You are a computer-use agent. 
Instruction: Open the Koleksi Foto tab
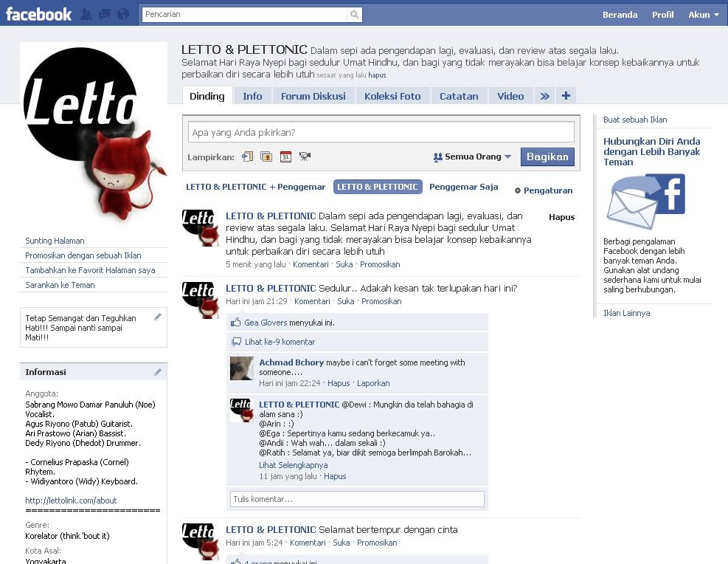click(392, 96)
